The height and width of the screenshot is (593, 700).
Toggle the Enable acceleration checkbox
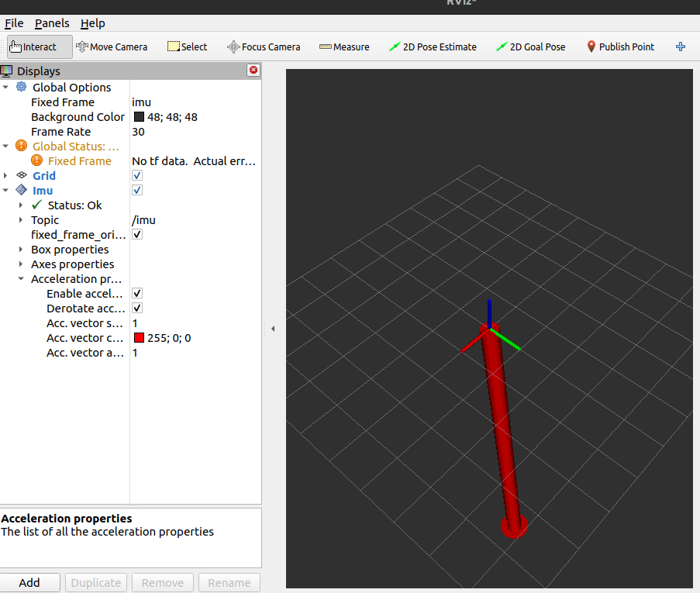[x=137, y=293]
